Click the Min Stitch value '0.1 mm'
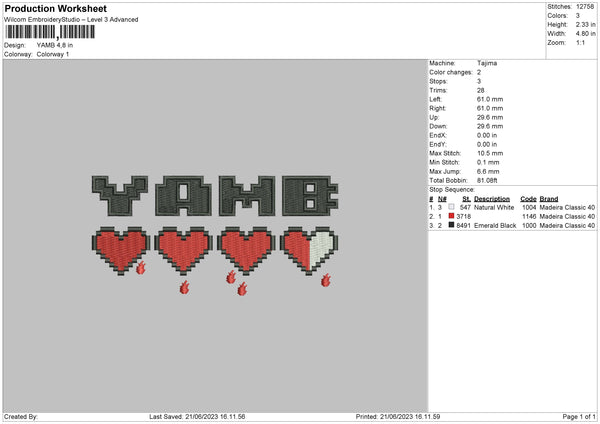The width and height of the screenshot is (600, 424). click(488, 162)
